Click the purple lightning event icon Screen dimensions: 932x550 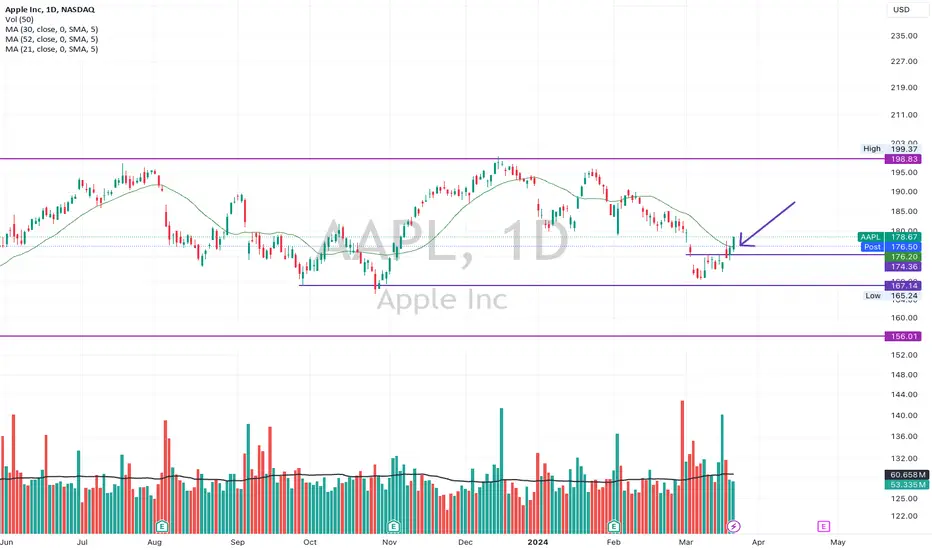(x=734, y=526)
